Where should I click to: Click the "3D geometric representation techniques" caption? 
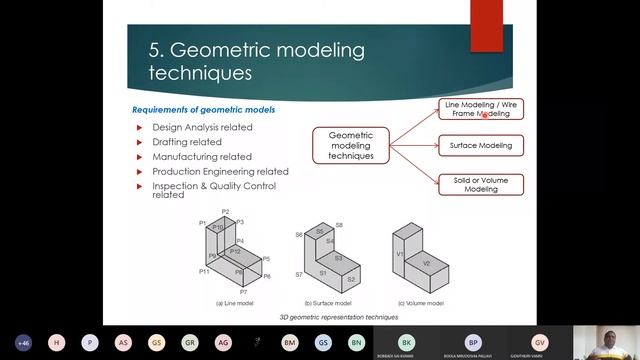click(x=339, y=317)
